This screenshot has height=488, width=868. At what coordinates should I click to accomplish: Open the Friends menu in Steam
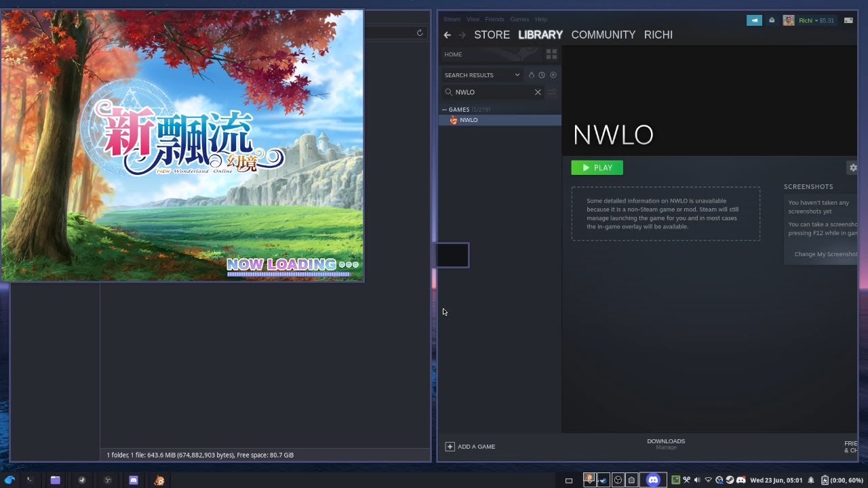[x=494, y=19]
